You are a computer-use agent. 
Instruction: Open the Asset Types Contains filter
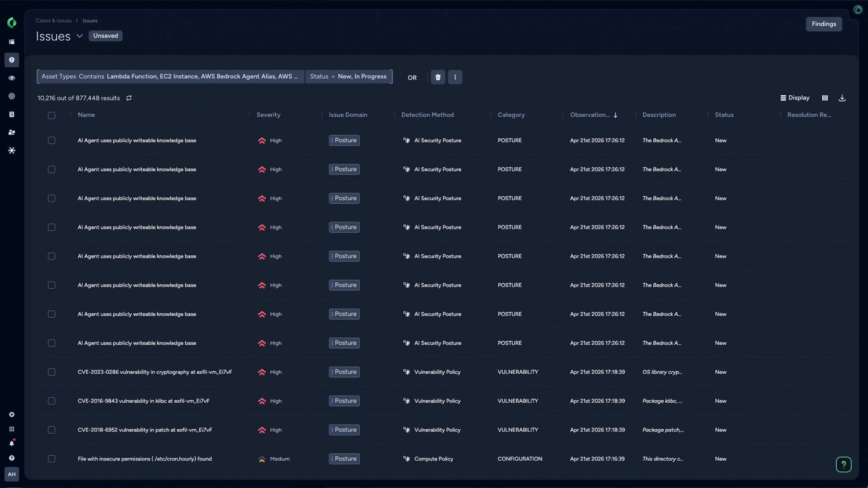point(170,77)
